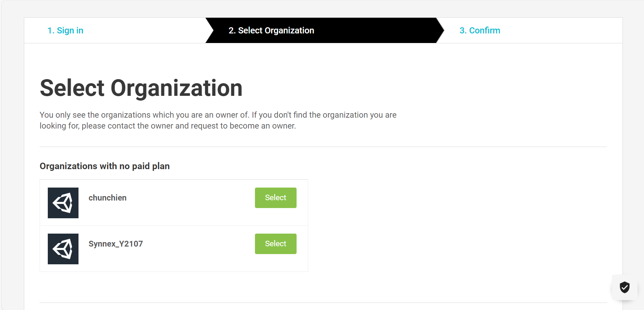Screen dimensions: 644x310
Task: Click the text line starting "looking for, please"
Action: [168, 126]
